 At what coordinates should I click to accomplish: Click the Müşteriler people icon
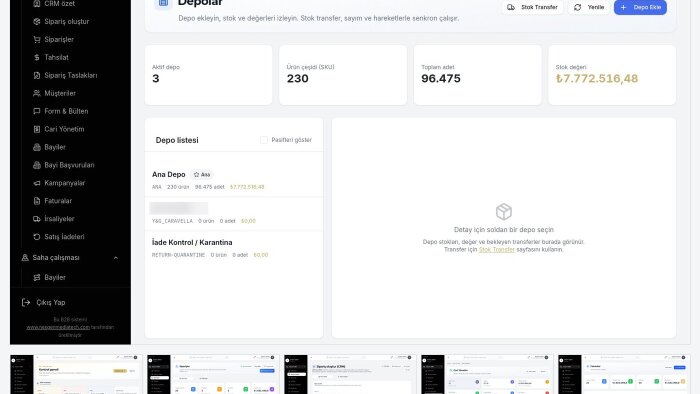point(37,93)
